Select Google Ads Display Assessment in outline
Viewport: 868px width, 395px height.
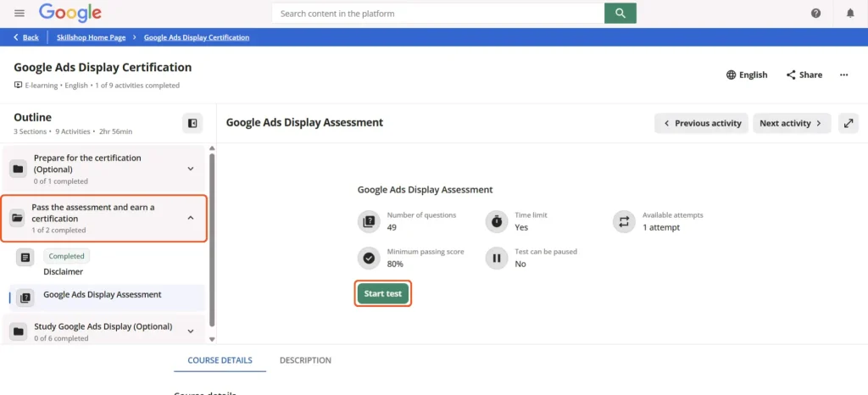pos(108,298)
